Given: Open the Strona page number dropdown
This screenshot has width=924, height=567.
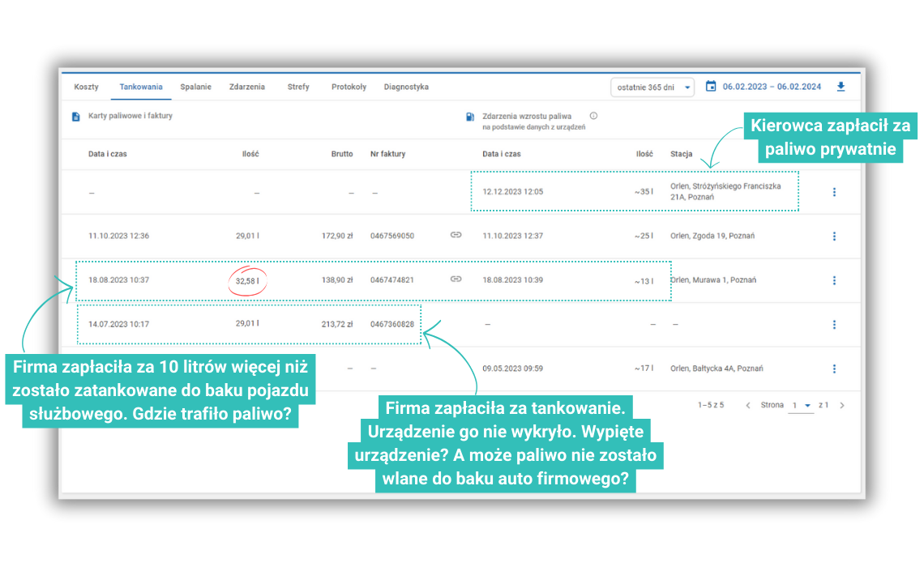Looking at the screenshot, I should 802,405.
